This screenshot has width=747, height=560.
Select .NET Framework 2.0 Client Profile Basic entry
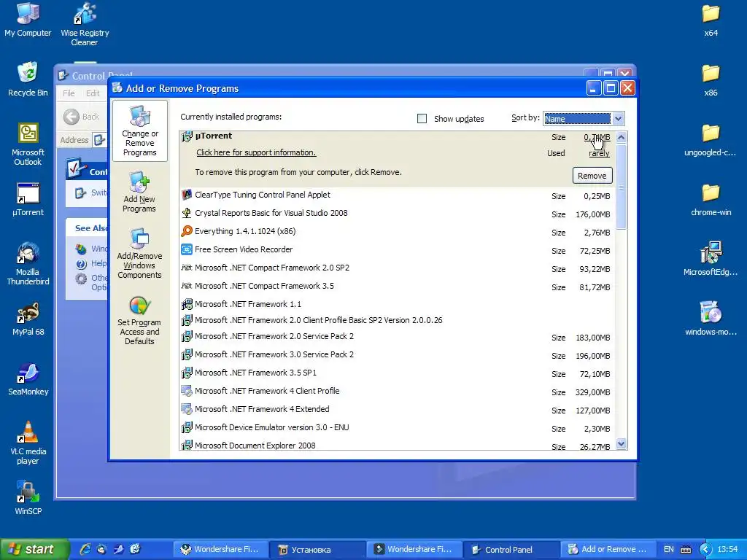(x=398, y=320)
